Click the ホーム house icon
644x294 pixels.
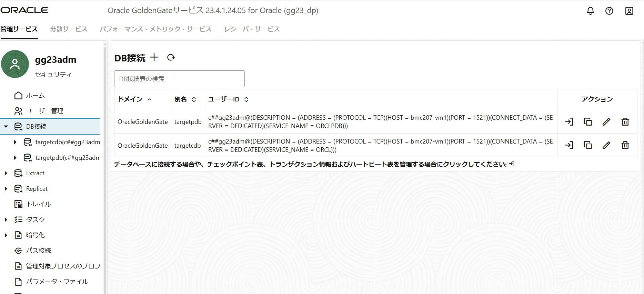click(x=18, y=96)
